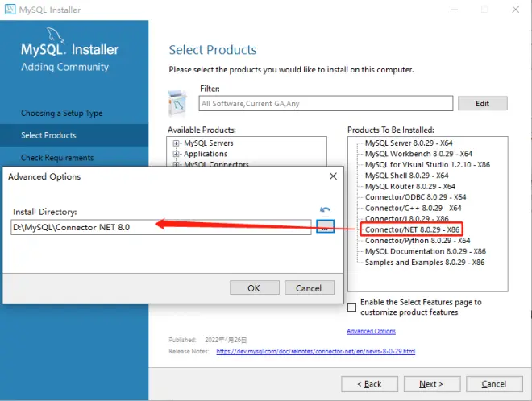Select Connector/Python 8.0.29 - X64
The image size is (532, 401).
[x=418, y=241]
